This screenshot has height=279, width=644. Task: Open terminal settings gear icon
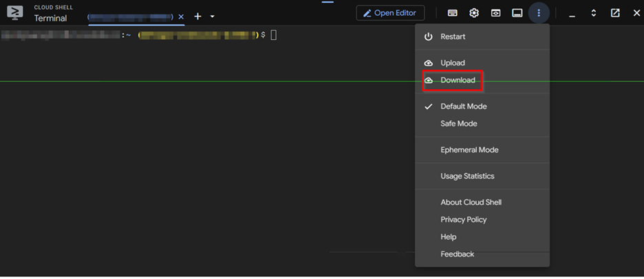click(474, 13)
